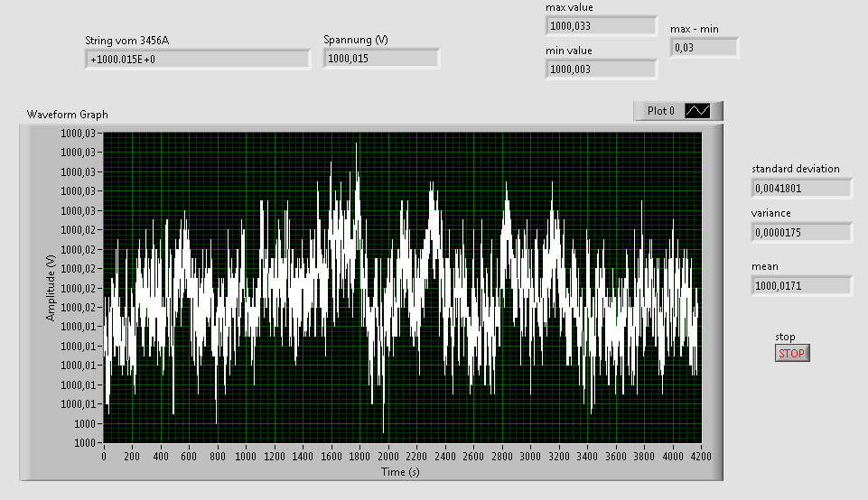Click the Time (s) axis label

pyautogui.click(x=400, y=472)
